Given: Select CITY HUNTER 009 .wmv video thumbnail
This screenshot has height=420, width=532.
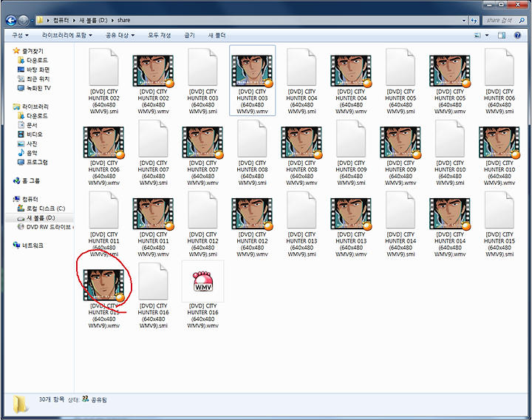Looking at the screenshot, I should (400, 142).
